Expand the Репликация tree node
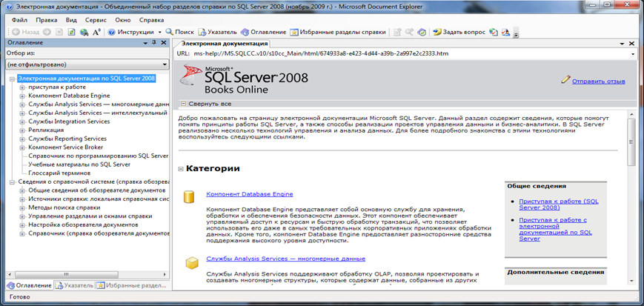The width and height of the screenshot is (644, 306). [22, 130]
